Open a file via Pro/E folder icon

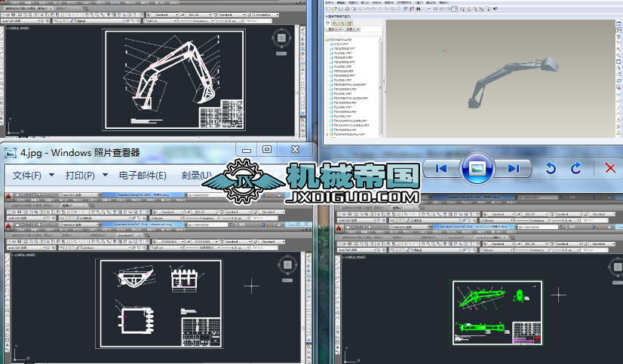(x=334, y=9)
